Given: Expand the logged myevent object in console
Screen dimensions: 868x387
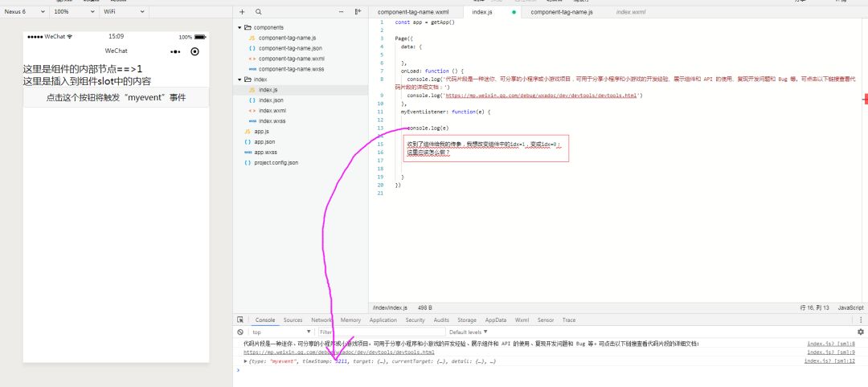Looking at the screenshot, I should [246, 361].
